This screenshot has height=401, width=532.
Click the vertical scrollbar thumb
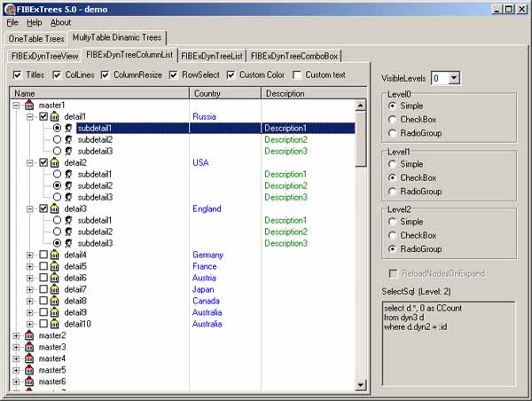click(x=360, y=139)
